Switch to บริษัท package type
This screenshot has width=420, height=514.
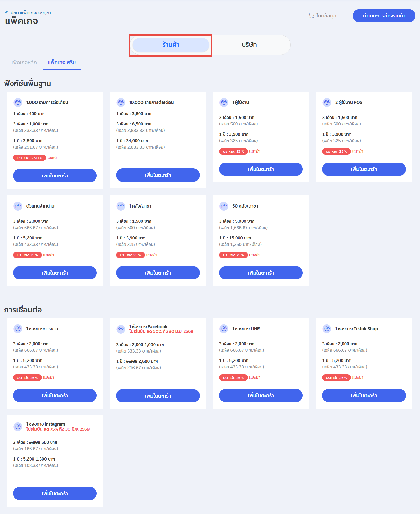point(249,45)
